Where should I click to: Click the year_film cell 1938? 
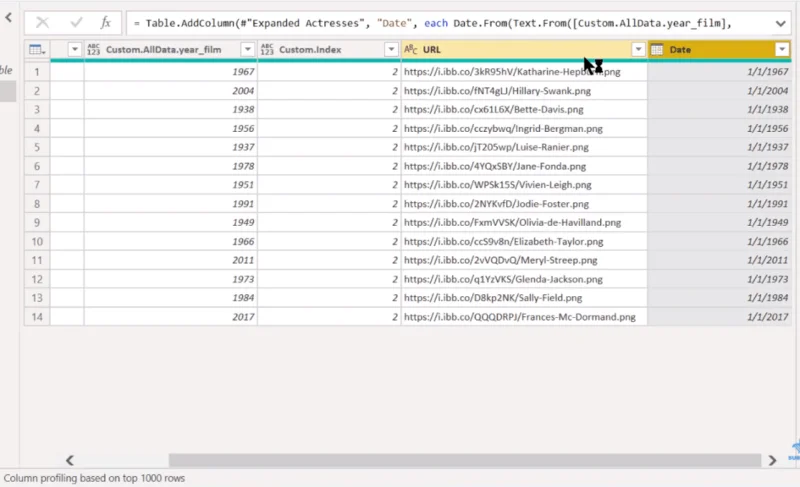pos(170,110)
